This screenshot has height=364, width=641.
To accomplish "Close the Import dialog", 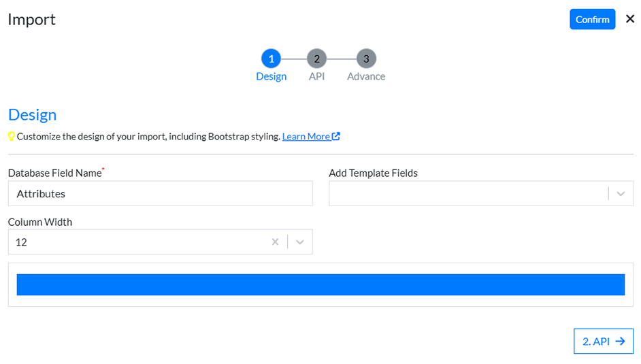I will pos(629,19).
